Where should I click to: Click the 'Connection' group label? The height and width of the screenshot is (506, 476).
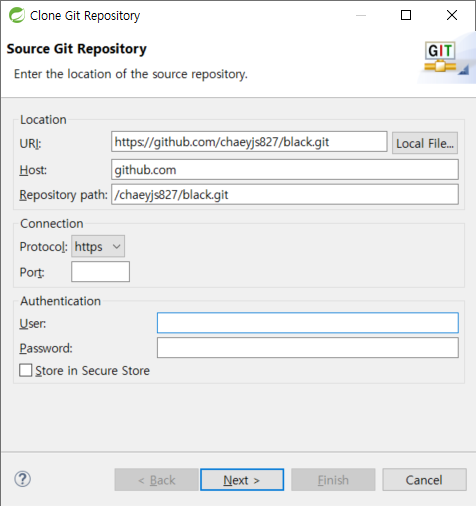tap(52, 224)
